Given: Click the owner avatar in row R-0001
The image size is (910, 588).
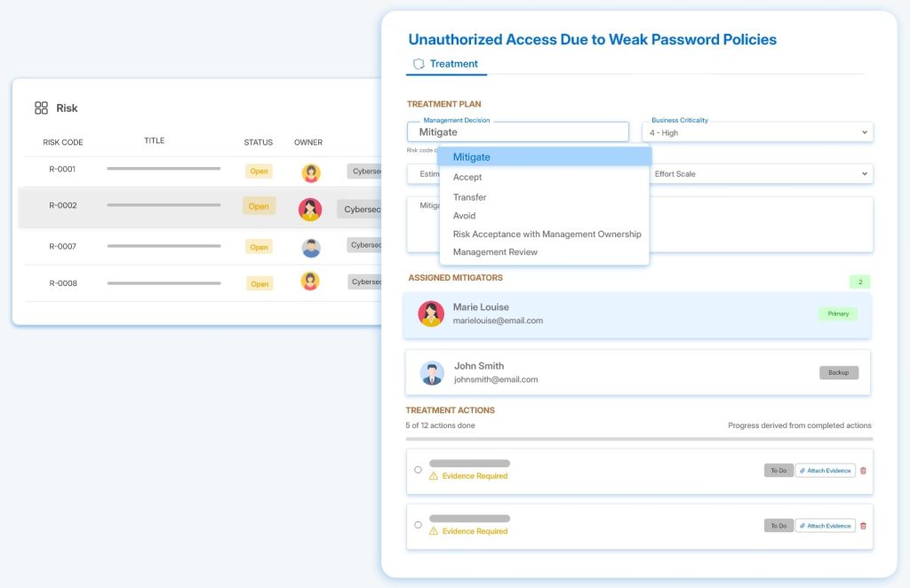Looking at the screenshot, I should (311, 173).
